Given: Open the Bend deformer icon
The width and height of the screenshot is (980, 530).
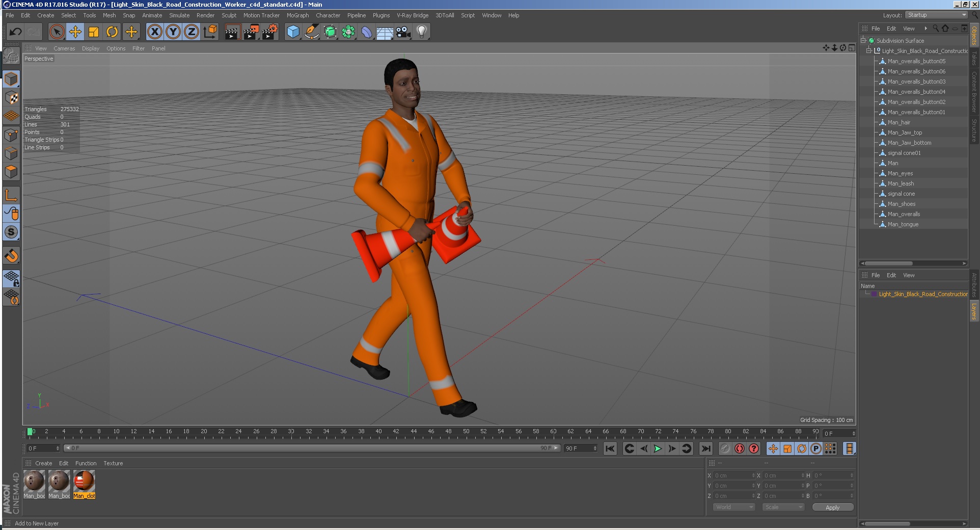Looking at the screenshot, I should (x=367, y=32).
